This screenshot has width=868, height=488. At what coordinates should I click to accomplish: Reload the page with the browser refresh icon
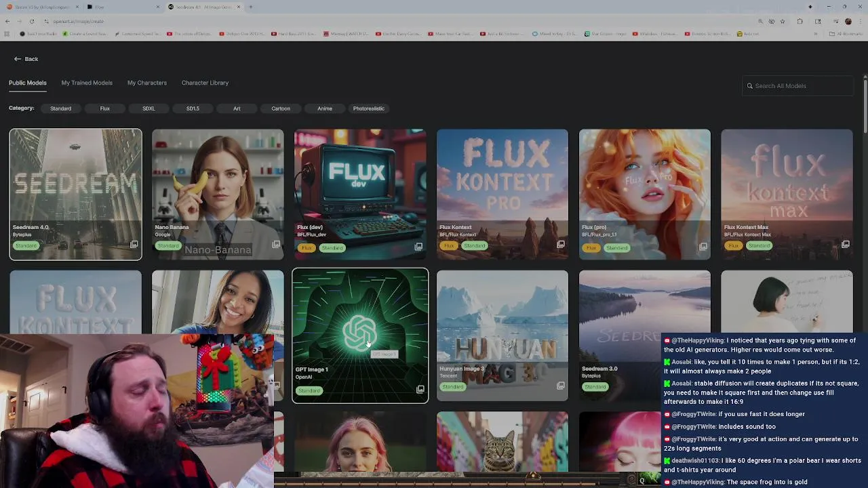tap(31, 21)
